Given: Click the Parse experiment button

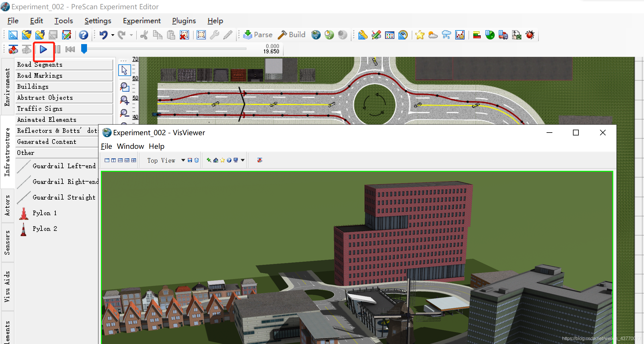Looking at the screenshot, I should pos(258,35).
